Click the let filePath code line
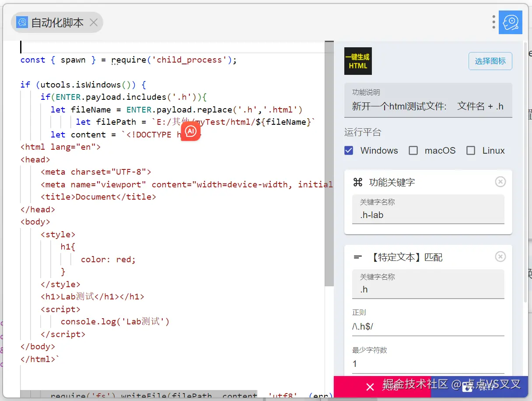This screenshot has height=401, width=532. 196,122
